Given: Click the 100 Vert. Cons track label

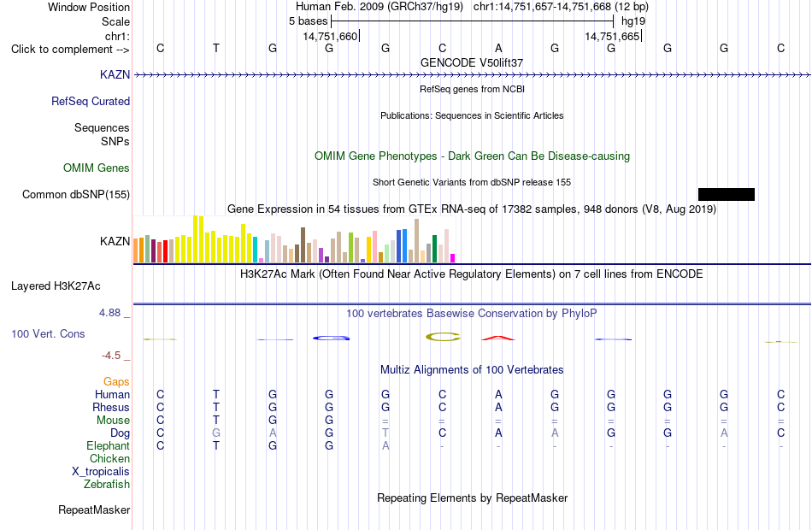Looking at the screenshot, I should [x=48, y=333].
